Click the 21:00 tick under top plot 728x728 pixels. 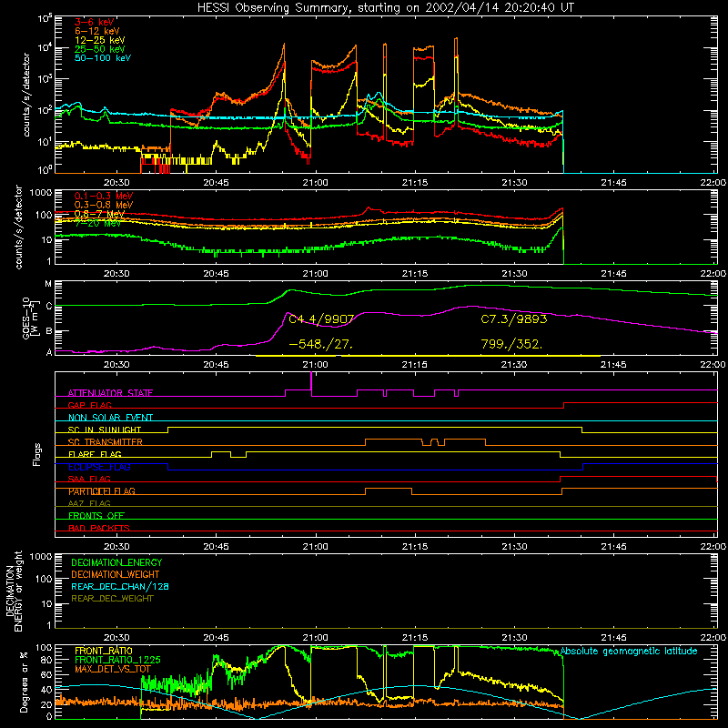[315, 183]
